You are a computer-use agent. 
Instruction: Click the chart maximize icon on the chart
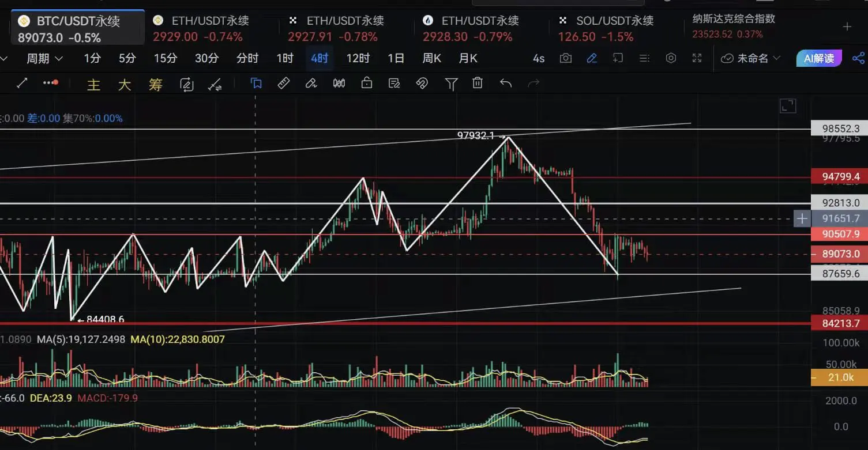tap(788, 105)
